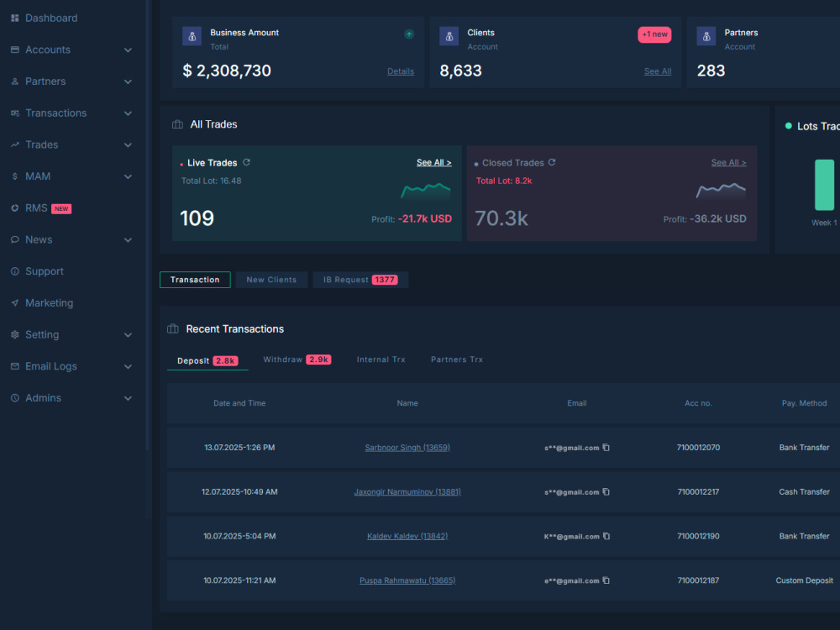This screenshot has width=840, height=630.
Task: Click the Admins clock icon in sidebar
Action: tap(15, 397)
